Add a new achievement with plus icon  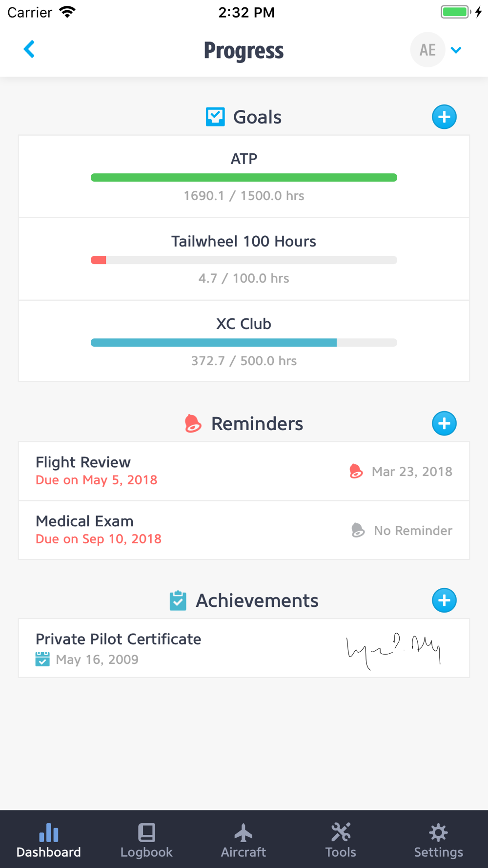coord(444,600)
